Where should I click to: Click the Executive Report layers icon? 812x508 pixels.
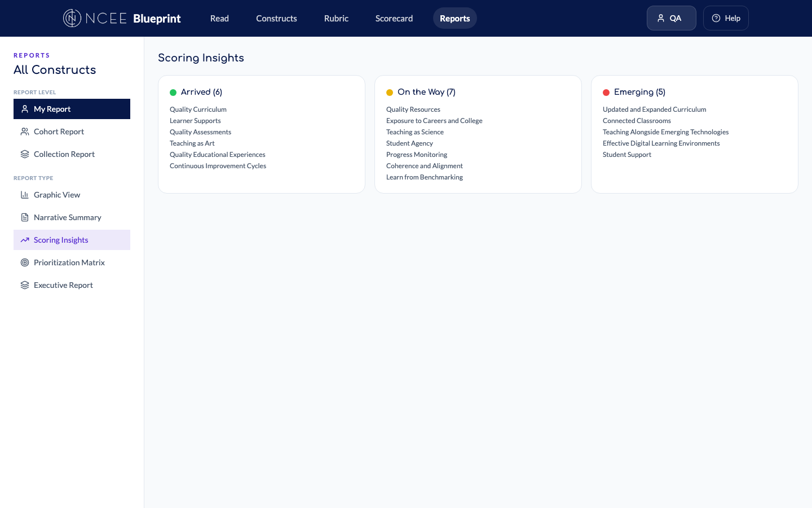(x=24, y=285)
